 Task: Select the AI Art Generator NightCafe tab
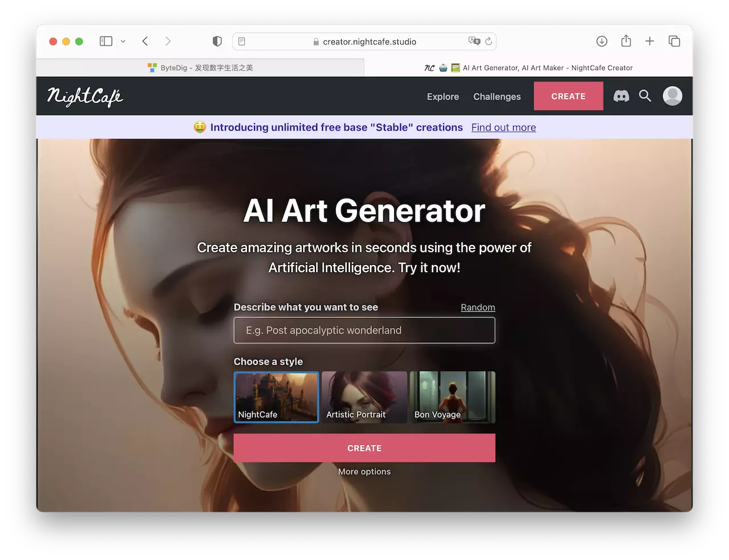tap(529, 68)
